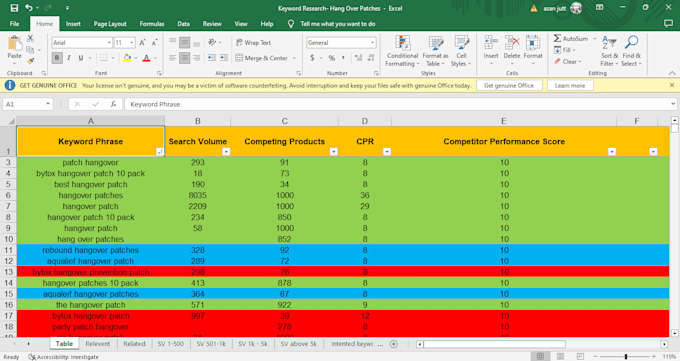
Task: Click the Increase Indent icon
Action: (223, 58)
